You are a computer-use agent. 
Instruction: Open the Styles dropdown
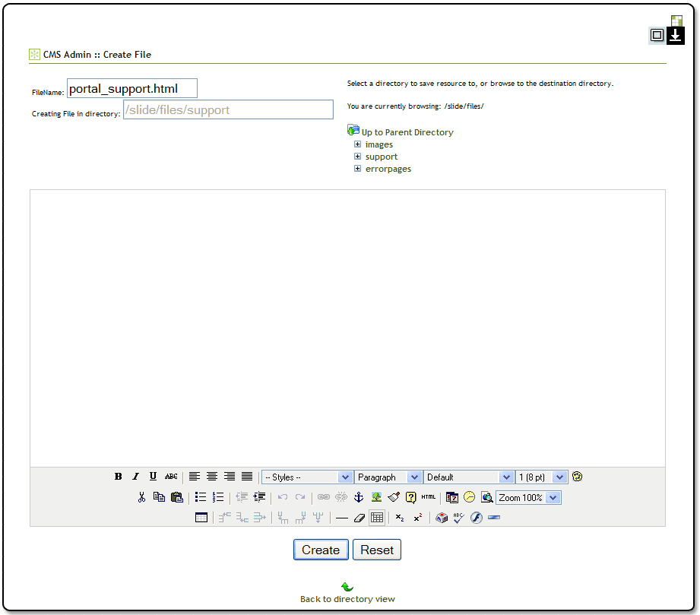point(307,477)
